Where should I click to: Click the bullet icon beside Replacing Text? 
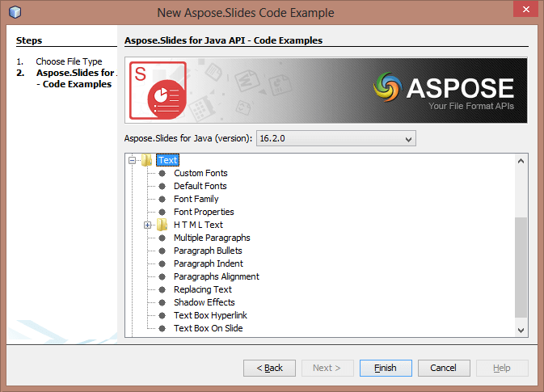click(162, 289)
